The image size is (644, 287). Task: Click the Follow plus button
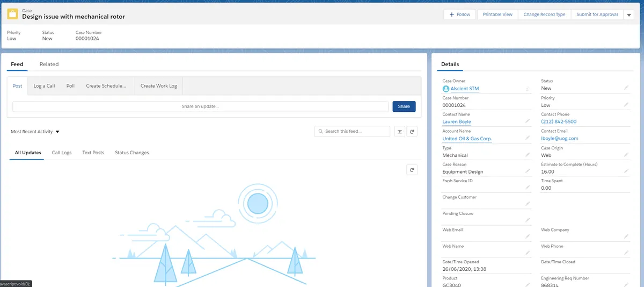click(x=459, y=15)
